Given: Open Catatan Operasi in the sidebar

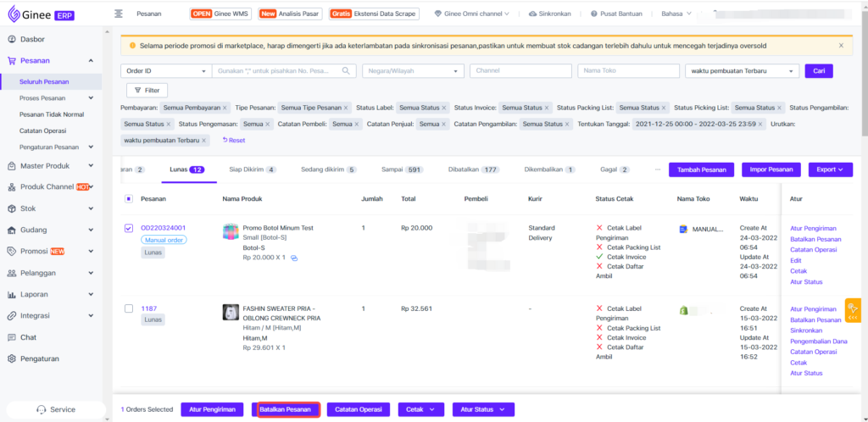Looking at the screenshot, I should click(x=42, y=131).
